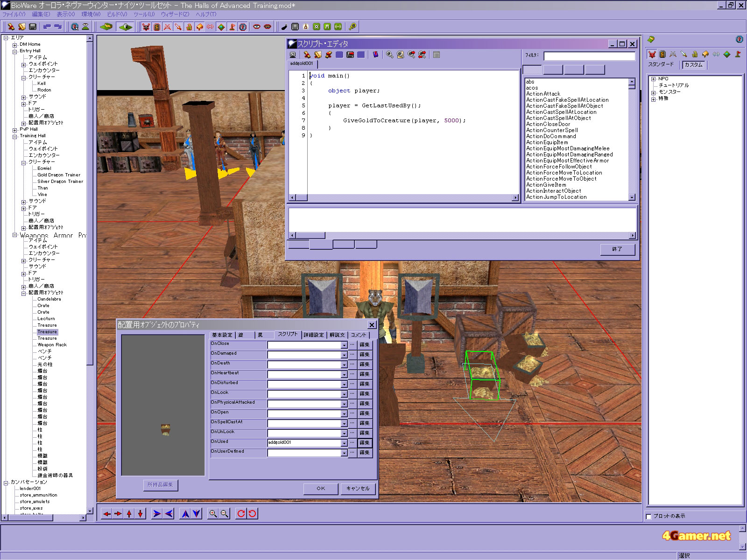Select the creature head icon in main toolbar
Image resolution: width=747 pixels, height=560 pixels.
pos(146,27)
